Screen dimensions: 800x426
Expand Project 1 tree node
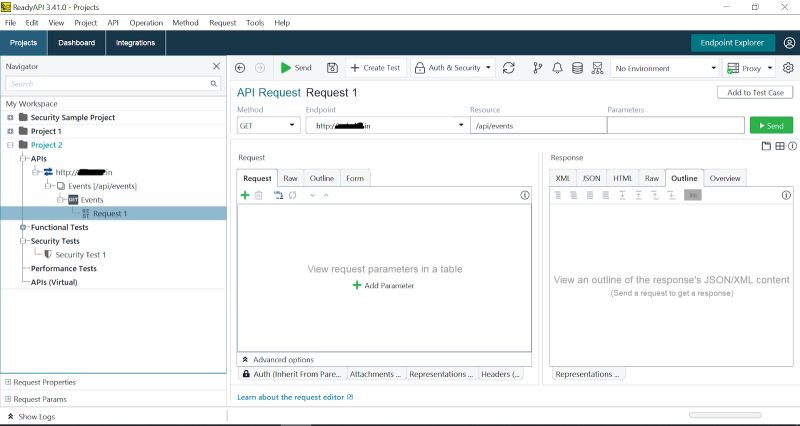(x=10, y=131)
